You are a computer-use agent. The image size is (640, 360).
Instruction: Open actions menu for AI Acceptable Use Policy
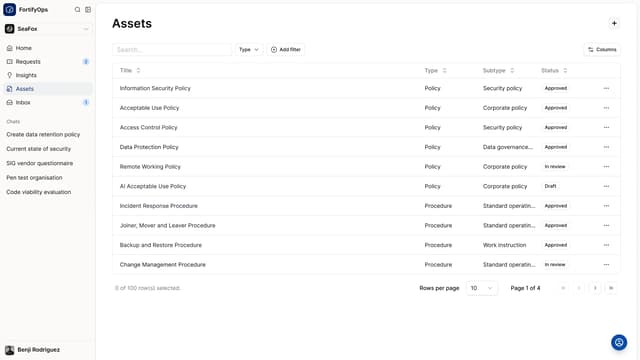606,186
